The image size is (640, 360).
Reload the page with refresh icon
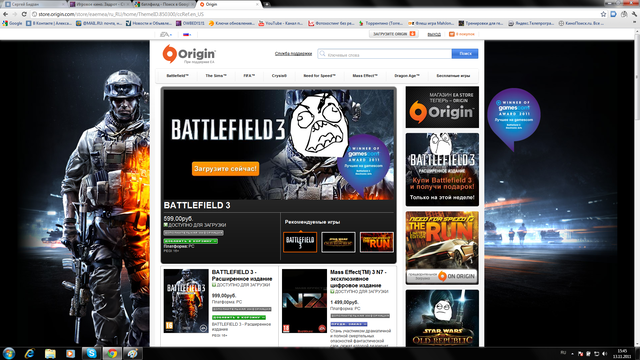[x=24, y=14]
